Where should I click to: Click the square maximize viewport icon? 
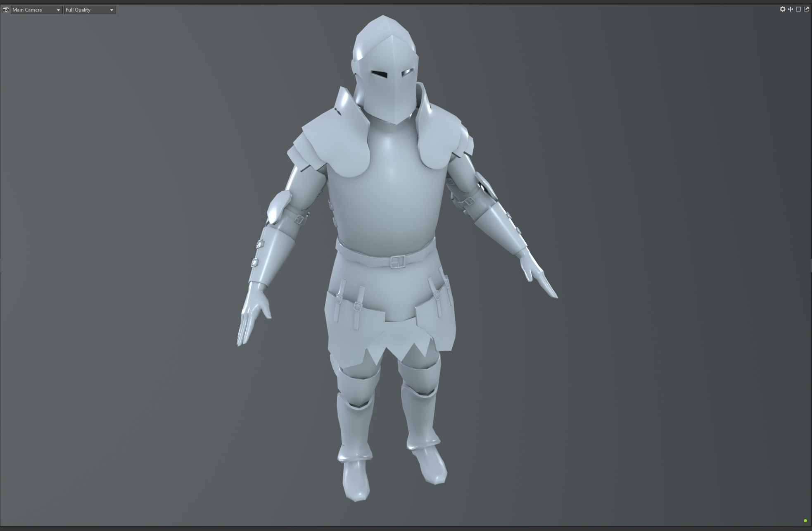pos(798,9)
